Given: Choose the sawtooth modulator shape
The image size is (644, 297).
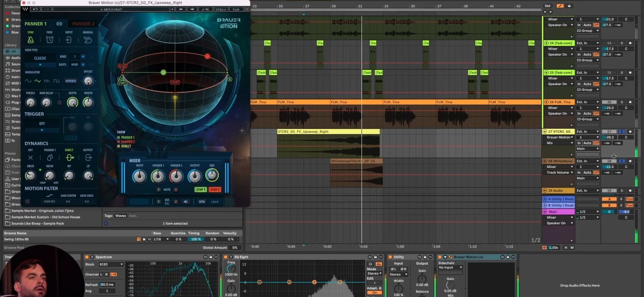Looking at the screenshot, I should pyautogui.click(x=47, y=81).
